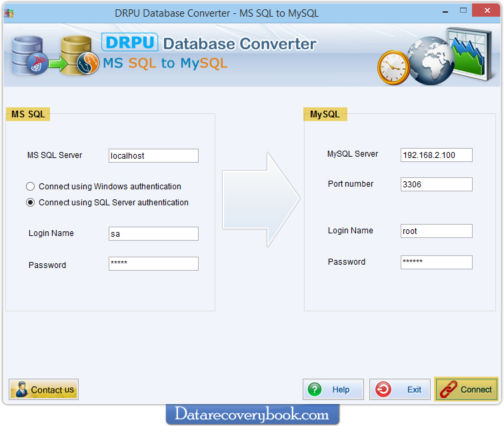This screenshot has height=426, width=504.
Task: Click the globe icon in banner
Action: tap(431, 61)
